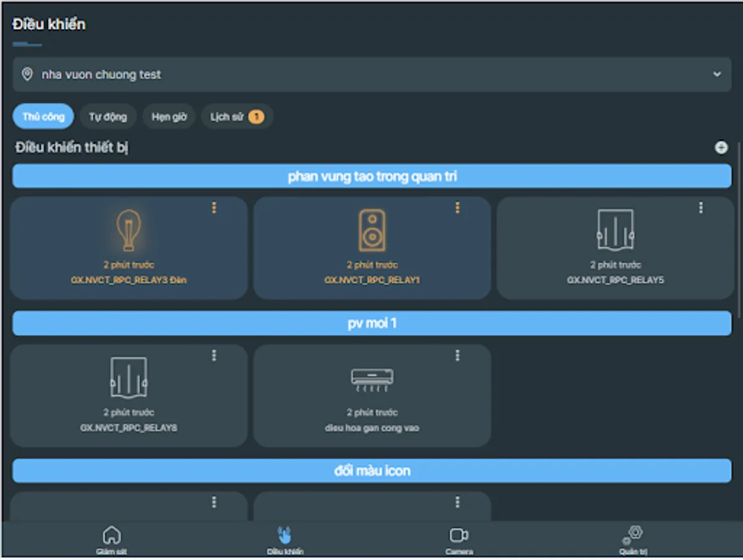Open options menu for RELAY5 card
Viewport: 743px width, 560px height.
(x=701, y=208)
